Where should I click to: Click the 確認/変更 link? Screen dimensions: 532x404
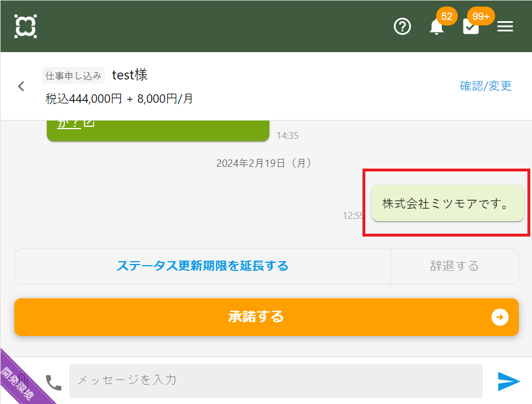(486, 86)
